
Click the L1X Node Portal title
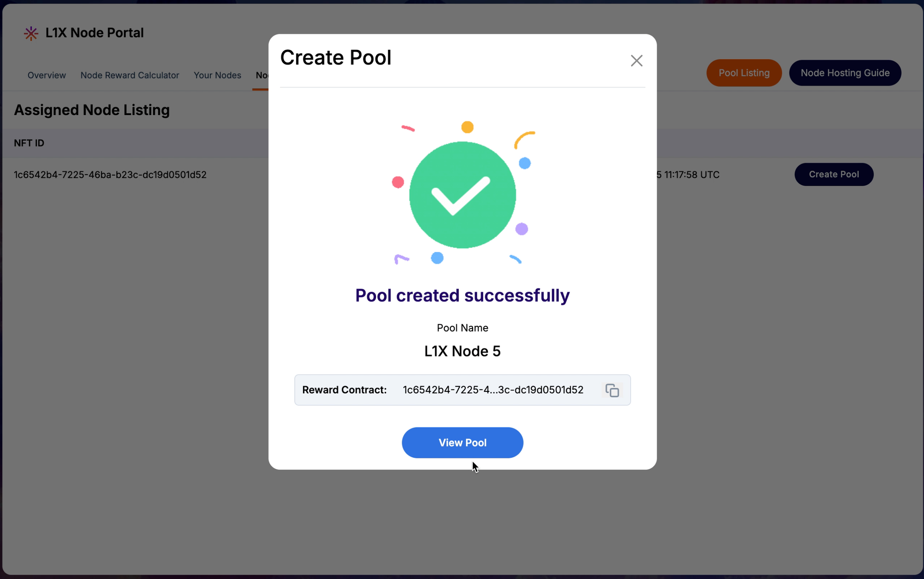coord(95,33)
